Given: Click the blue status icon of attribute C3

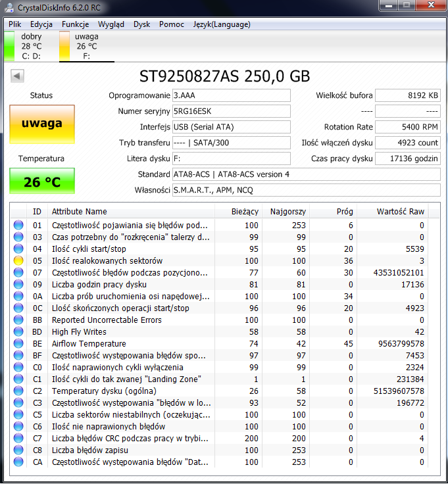Looking at the screenshot, I should tap(18, 402).
